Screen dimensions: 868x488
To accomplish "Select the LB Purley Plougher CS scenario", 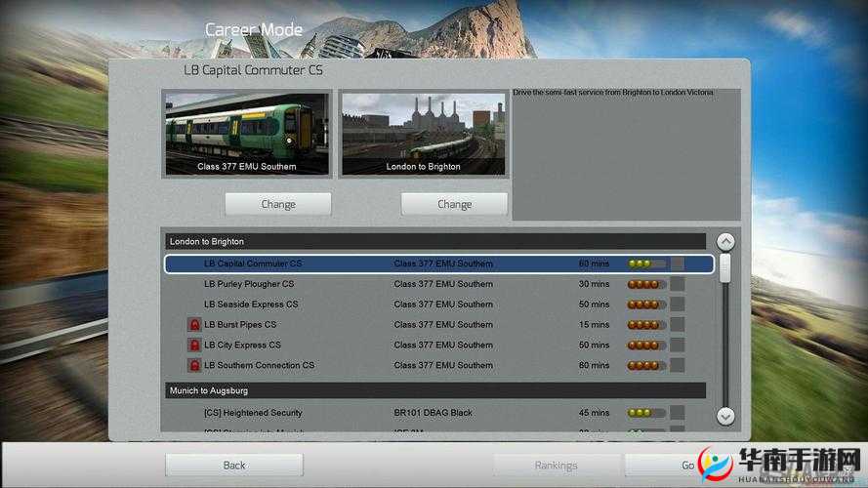I will click(249, 284).
